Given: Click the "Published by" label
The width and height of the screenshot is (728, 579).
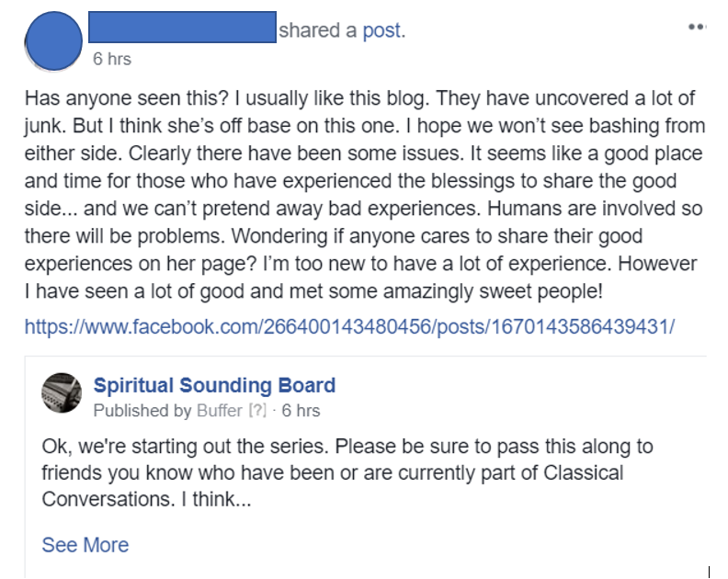Looking at the screenshot, I should (x=142, y=410).
